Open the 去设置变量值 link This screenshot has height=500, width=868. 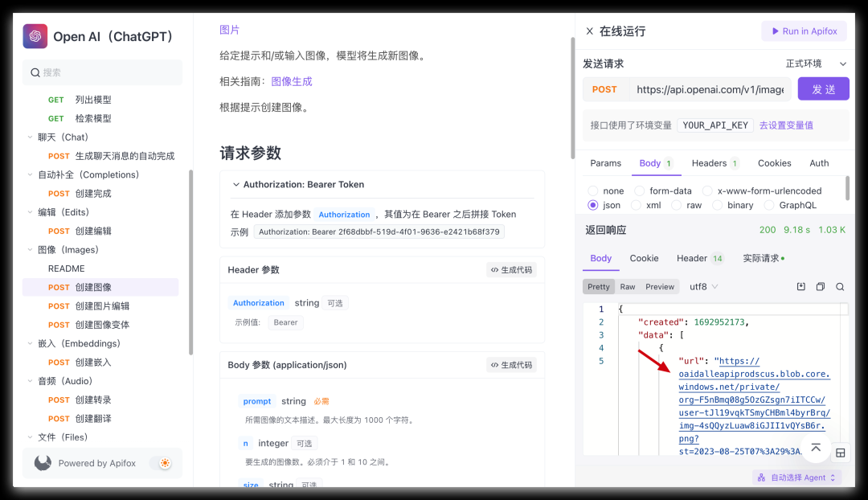tap(786, 125)
